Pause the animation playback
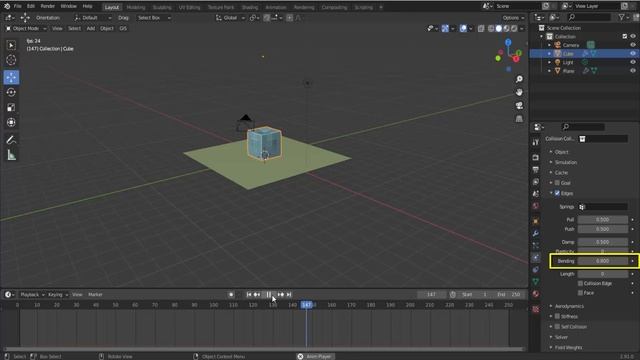This screenshot has height=360, width=640. tap(269, 294)
